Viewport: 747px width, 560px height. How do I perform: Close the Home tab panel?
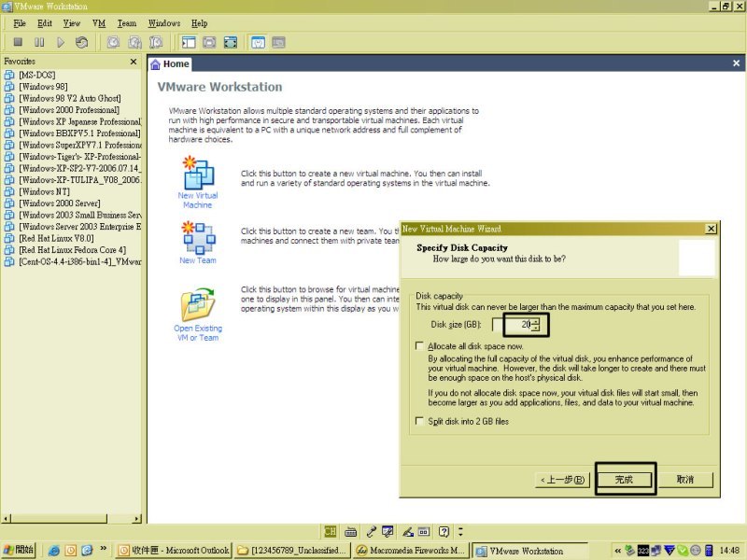[x=736, y=63]
